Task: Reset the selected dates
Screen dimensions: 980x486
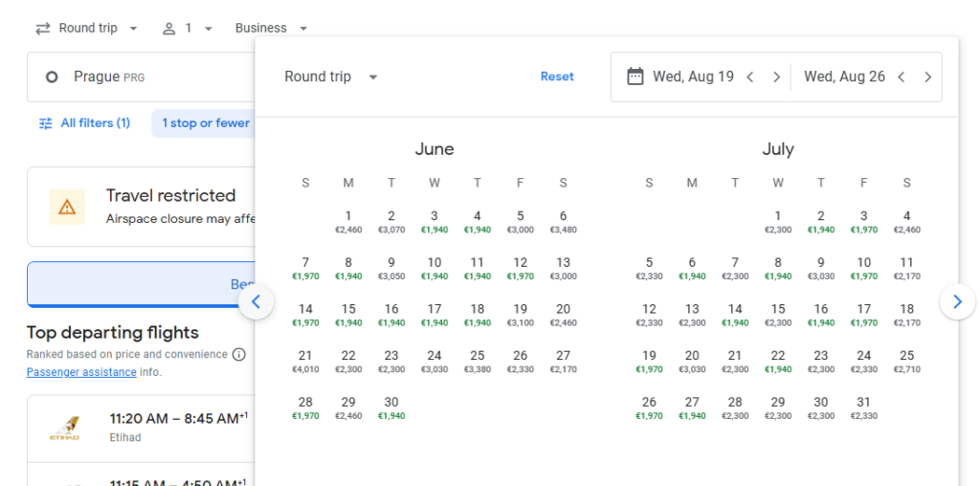Action: pos(557,77)
